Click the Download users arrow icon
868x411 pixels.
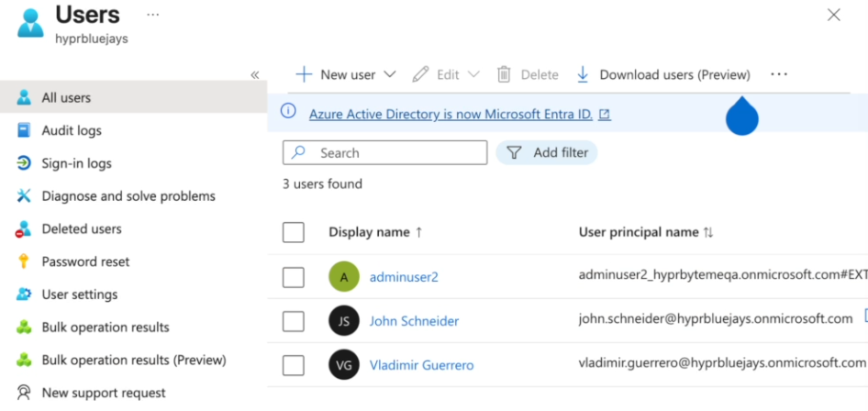[583, 74]
